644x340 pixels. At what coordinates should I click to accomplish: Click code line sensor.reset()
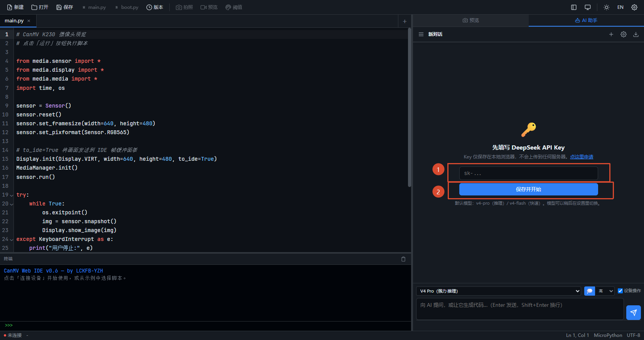39,114
